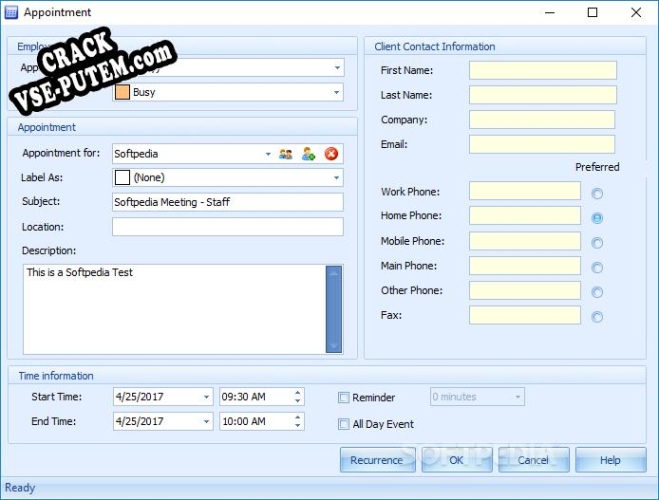The width and height of the screenshot is (659, 500).
Task: Close the Appointment window
Action: point(636,13)
